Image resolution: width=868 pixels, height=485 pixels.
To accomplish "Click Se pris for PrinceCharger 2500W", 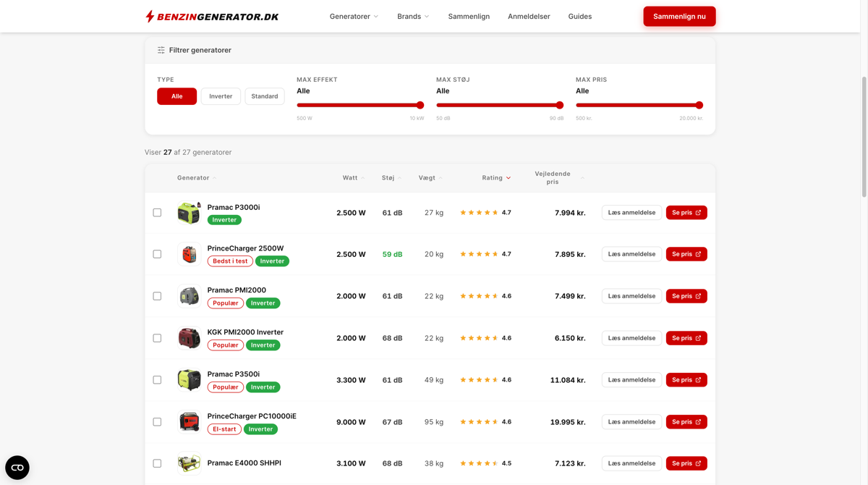I will (x=686, y=254).
